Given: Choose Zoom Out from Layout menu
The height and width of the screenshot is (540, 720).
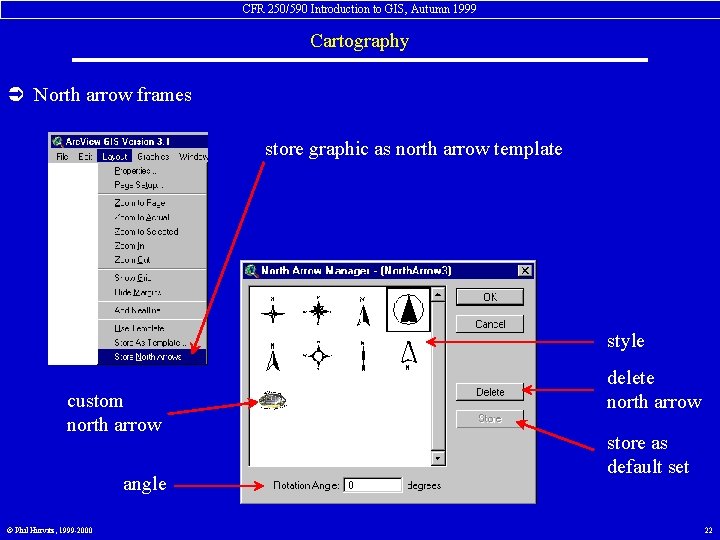Looking at the screenshot, I should tap(152, 260).
